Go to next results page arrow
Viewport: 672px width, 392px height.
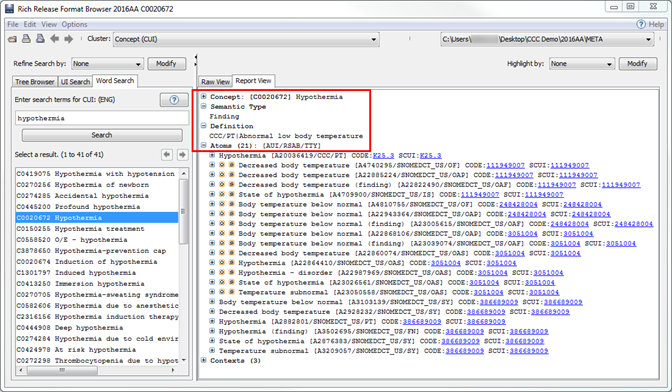tap(183, 154)
